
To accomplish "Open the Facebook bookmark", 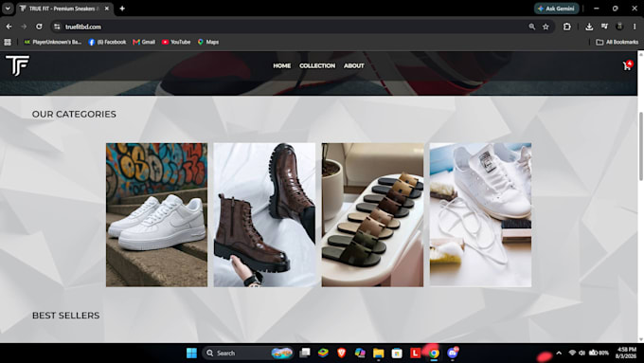I will tap(107, 42).
